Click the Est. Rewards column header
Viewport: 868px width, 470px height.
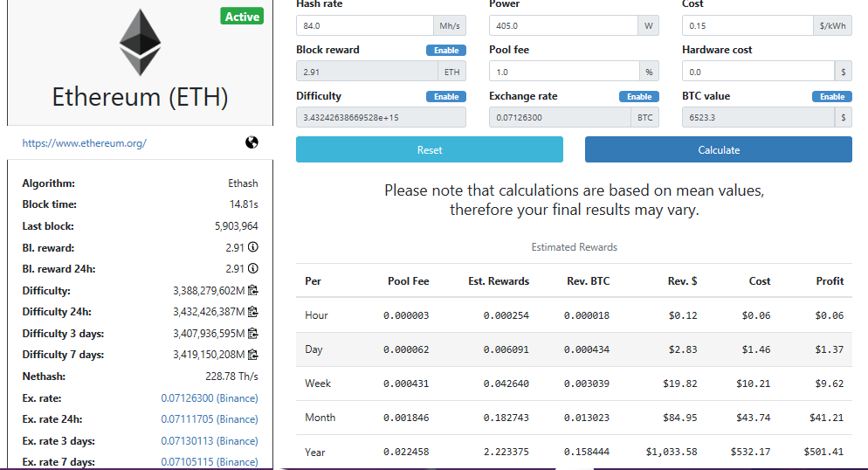click(499, 281)
